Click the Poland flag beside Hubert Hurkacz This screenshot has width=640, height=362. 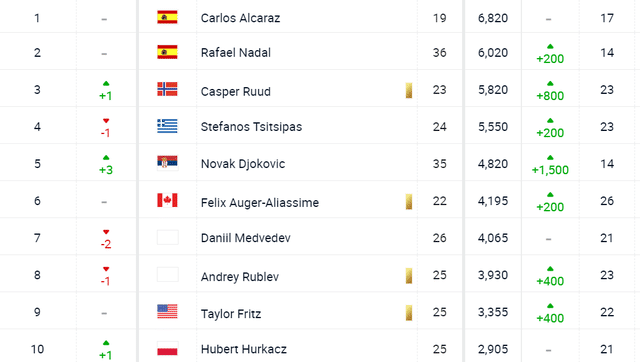pyautogui.click(x=167, y=349)
